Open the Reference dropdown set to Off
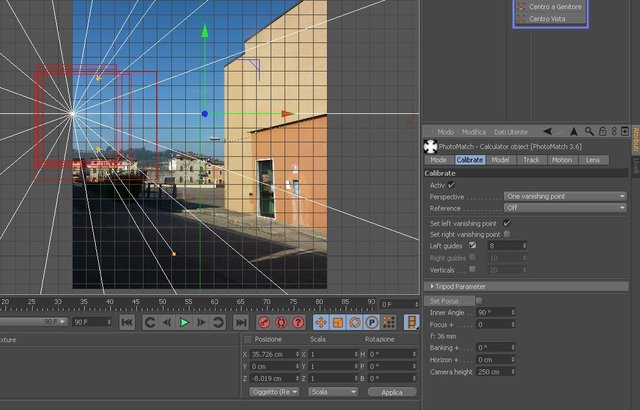This screenshot has height=410, width=640. (x=565, y=208)
